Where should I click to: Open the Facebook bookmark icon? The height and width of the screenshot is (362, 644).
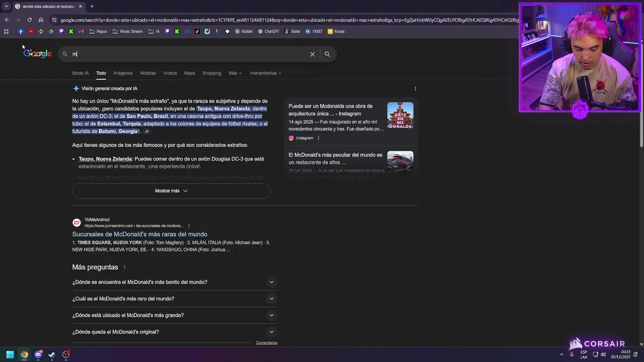tap(21, 31)
